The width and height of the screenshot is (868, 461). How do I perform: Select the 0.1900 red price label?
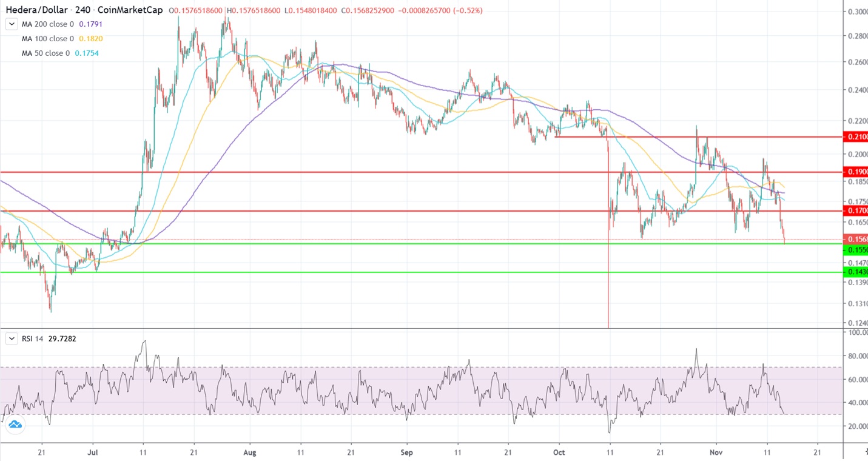click(x=856, y=172)
